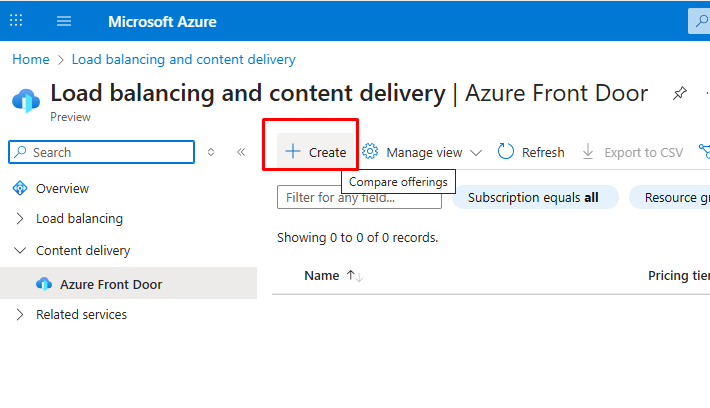Viewport: 710px width, 408px height.
Task: Click the plus icon on Create
Action: 293,151
